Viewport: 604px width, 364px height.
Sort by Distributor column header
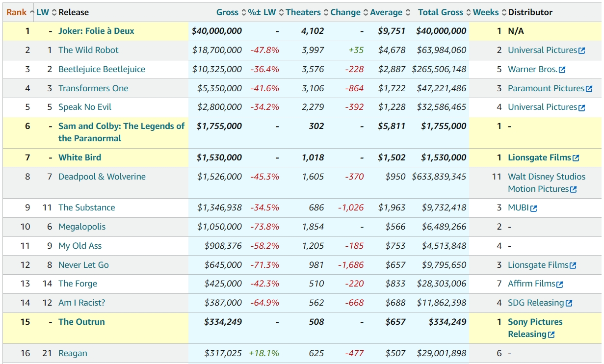[x=530, y=12]
